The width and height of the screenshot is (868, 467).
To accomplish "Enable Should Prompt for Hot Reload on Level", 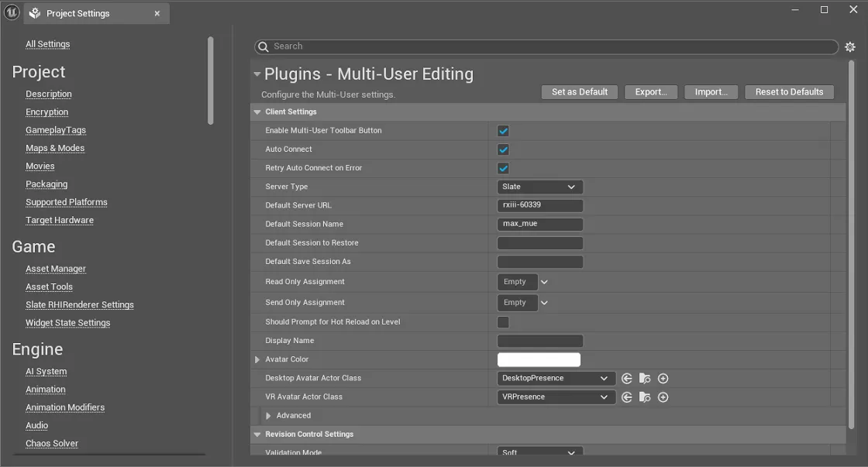I will click(501, 321).
